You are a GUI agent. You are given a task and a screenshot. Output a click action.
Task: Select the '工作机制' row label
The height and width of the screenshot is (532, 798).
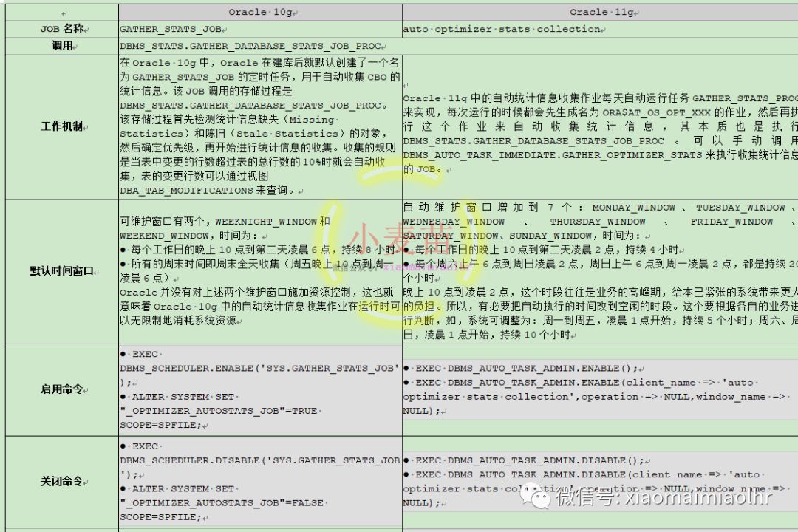click(62, 126)
